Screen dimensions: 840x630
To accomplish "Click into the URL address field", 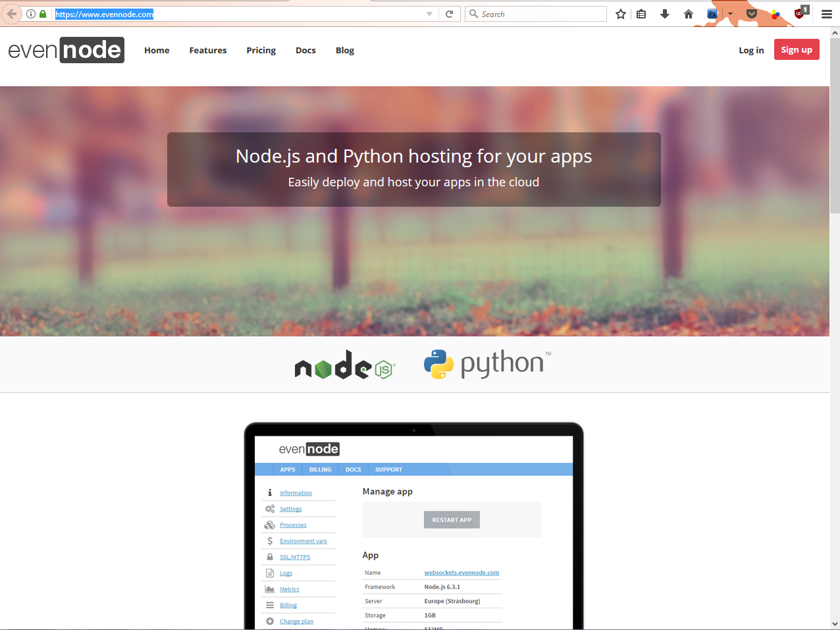I will 237,14.
